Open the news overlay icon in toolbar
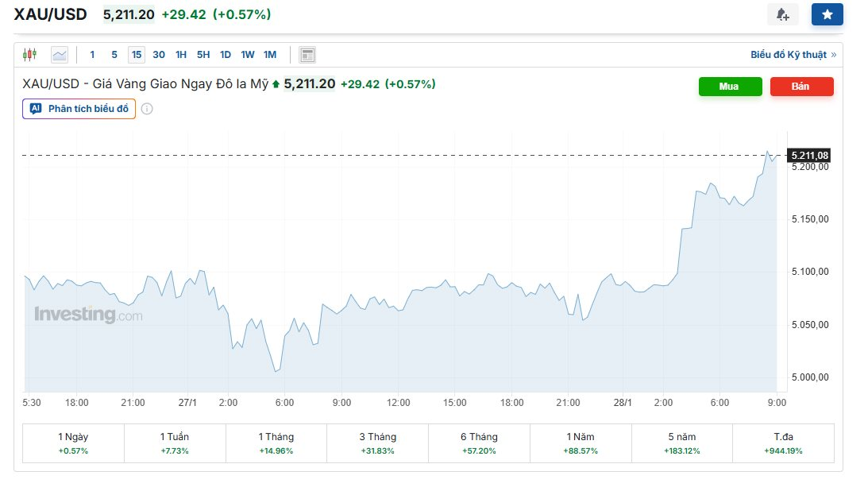868x491 pixels. (307, 55)
